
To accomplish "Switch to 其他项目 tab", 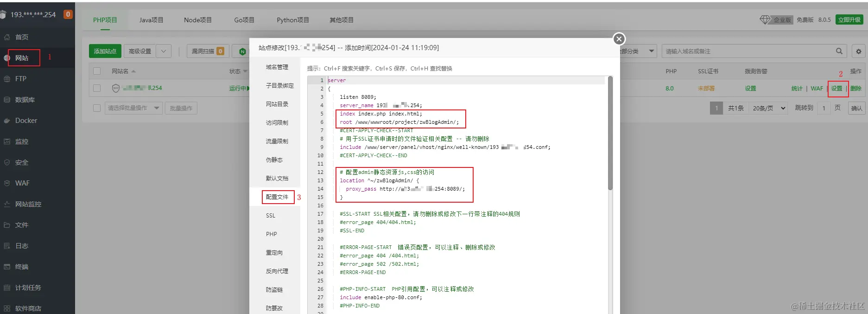I will [342, 20].
